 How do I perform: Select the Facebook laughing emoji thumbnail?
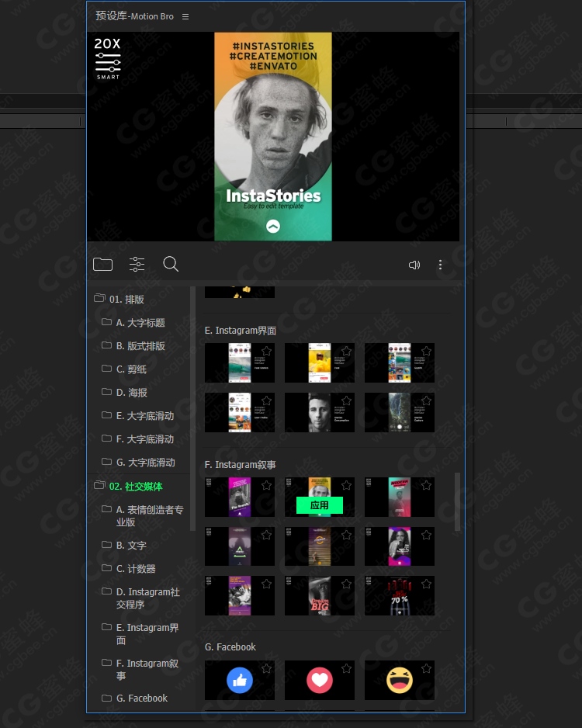tap(399, 680)
